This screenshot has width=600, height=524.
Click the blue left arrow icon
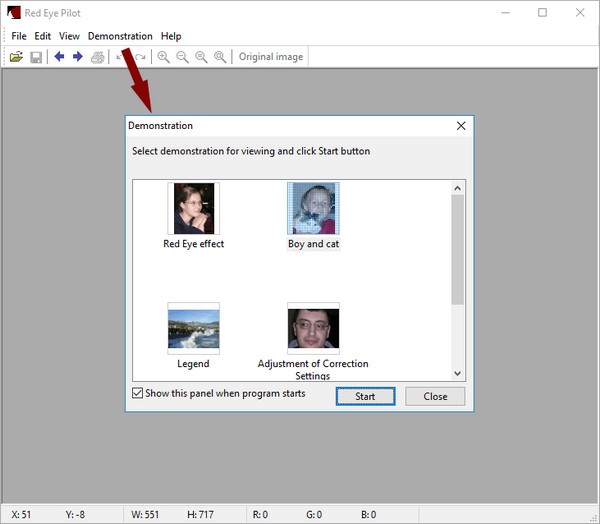click(x=59, y=57)
